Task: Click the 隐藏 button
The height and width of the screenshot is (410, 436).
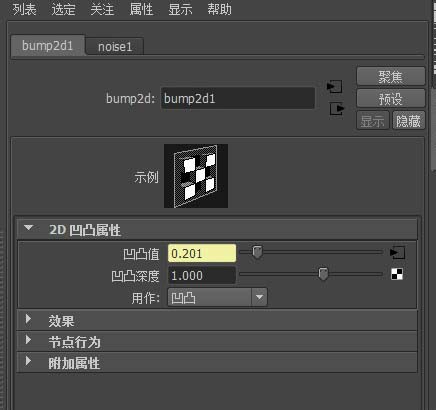Action: click(x=409, y=121)
